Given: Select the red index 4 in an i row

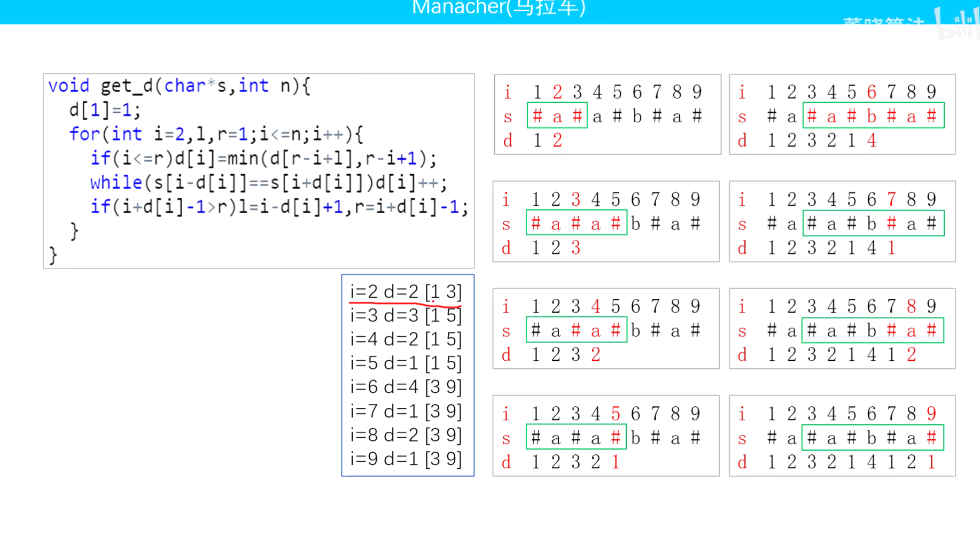Looking at the screenshot, I should click(596, 306).
